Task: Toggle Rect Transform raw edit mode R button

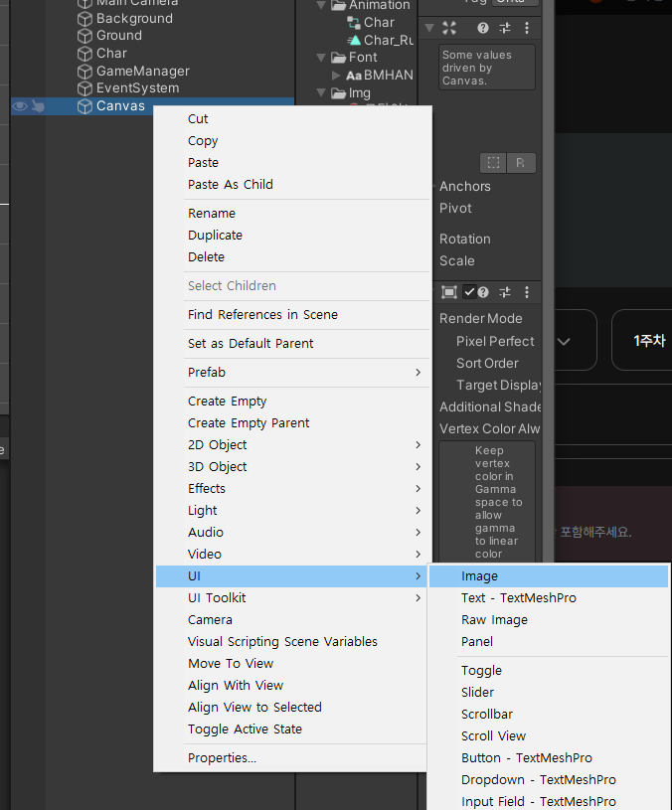Action: (x=521, y=163)
